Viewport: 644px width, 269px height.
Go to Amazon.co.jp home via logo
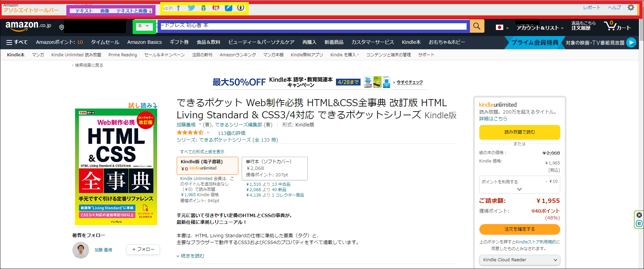click(28, 26)
